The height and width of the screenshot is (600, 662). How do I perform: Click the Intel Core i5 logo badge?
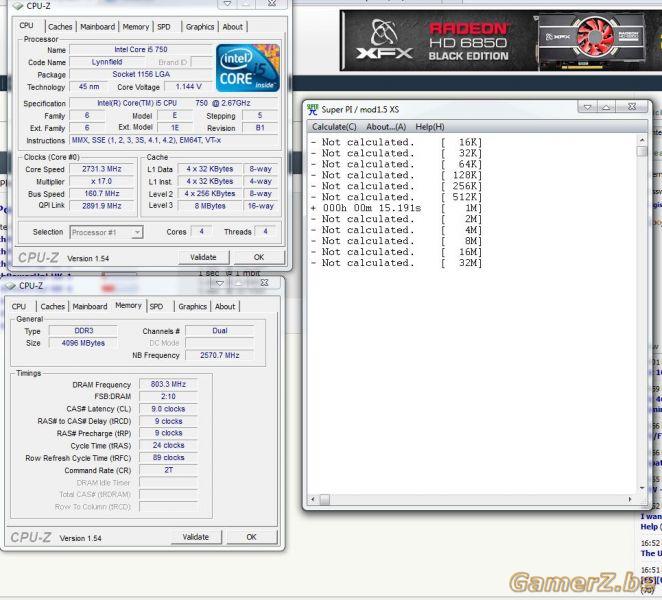point(248,68)
